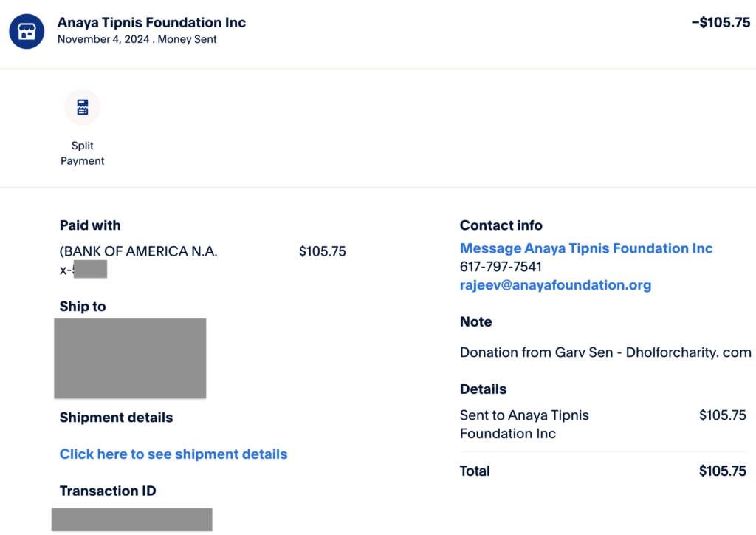The image size is (756, 535).
Task: Click the Bank of America N.A. payment method
Action: pos(139,251)
